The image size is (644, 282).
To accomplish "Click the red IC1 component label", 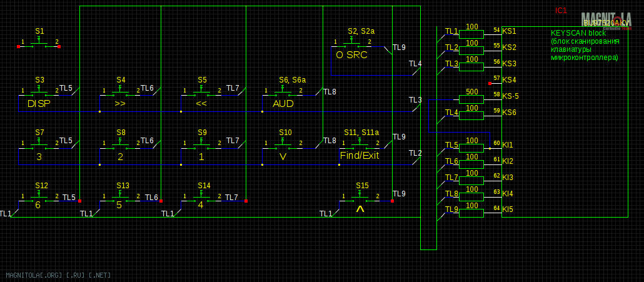I will tap(561, 11).
